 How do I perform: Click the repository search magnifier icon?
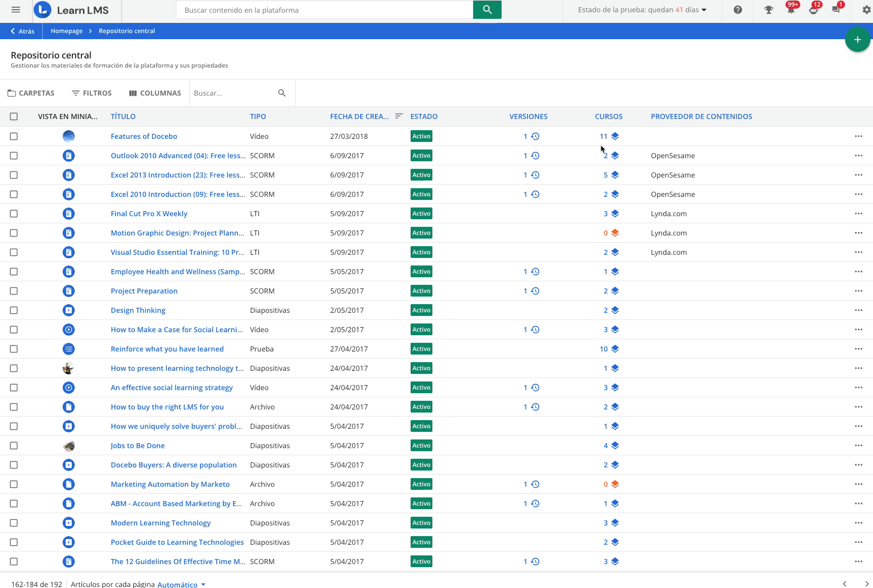(282, 93)
